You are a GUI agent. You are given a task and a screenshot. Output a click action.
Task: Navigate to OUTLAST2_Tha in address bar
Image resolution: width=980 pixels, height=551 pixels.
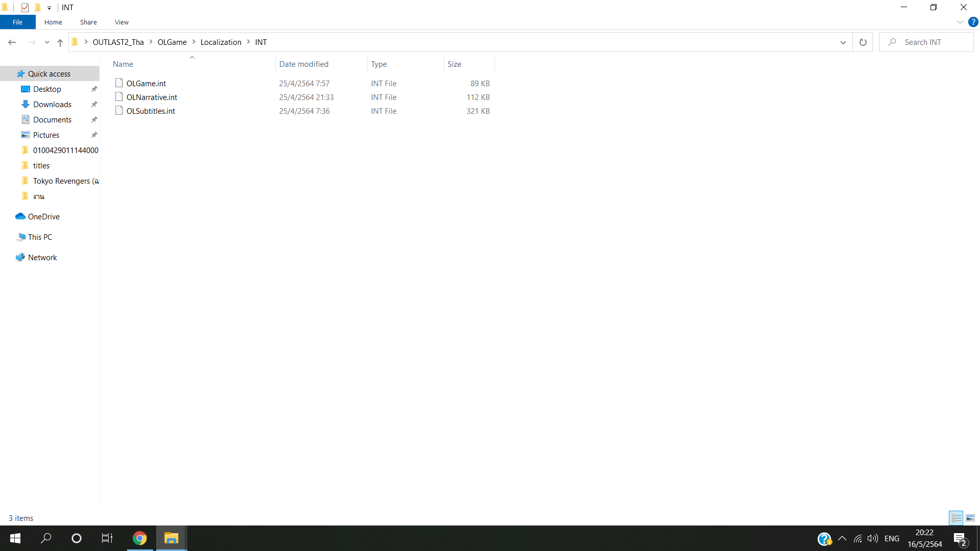tap(118, 42)
